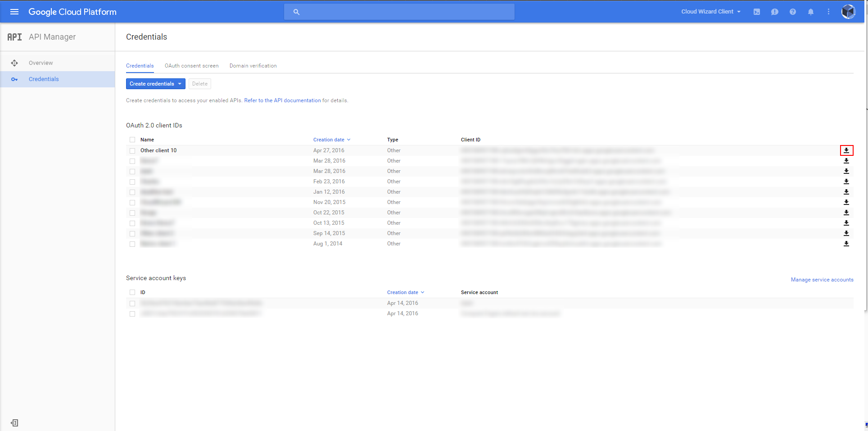Activate Google Cloud Shell icon
Screen dimensions: 868x431
[757, 12]
